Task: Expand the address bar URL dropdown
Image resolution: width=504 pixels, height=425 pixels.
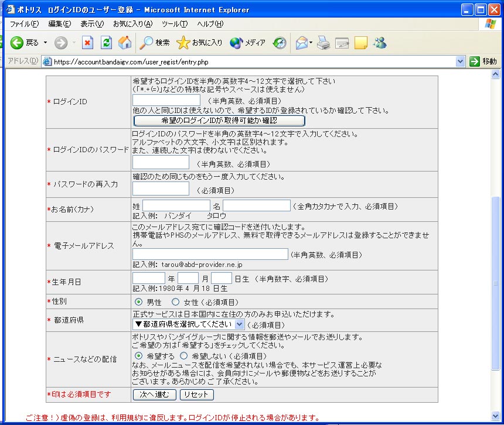Action: coord(460,61)
